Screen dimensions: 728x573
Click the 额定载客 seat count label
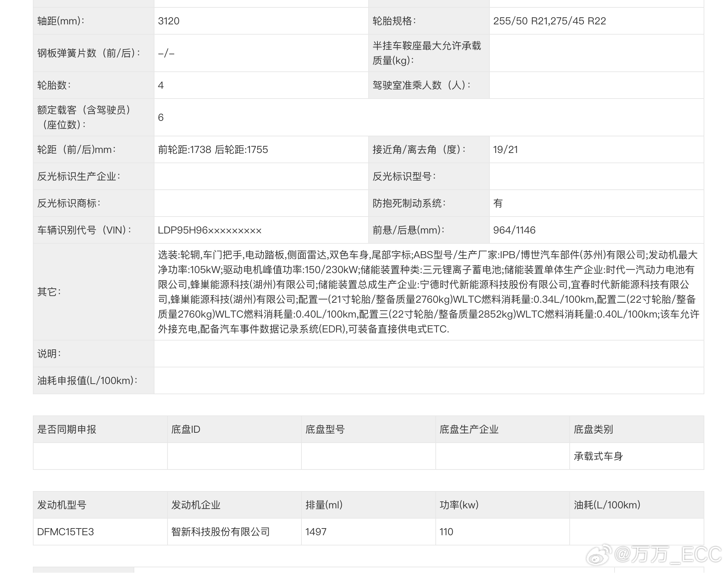pos(84,117)
